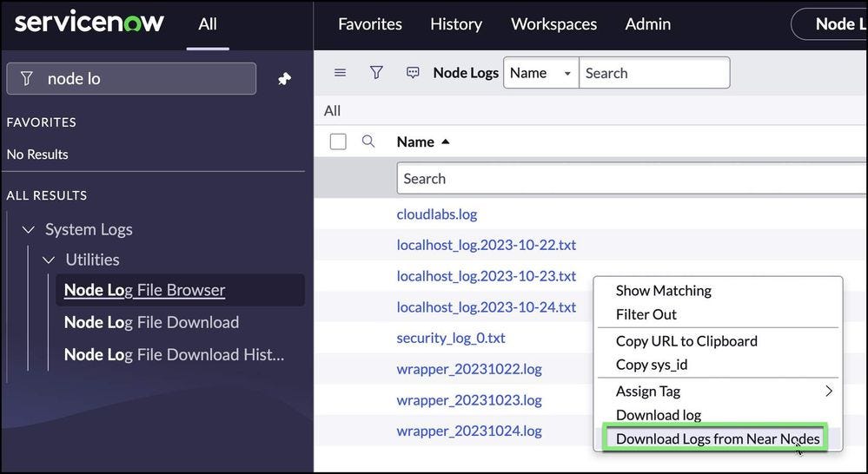Viewport: 868px width, 474px height.
Task: Collapse the System Logs section
Action: (x=29, y=229)
